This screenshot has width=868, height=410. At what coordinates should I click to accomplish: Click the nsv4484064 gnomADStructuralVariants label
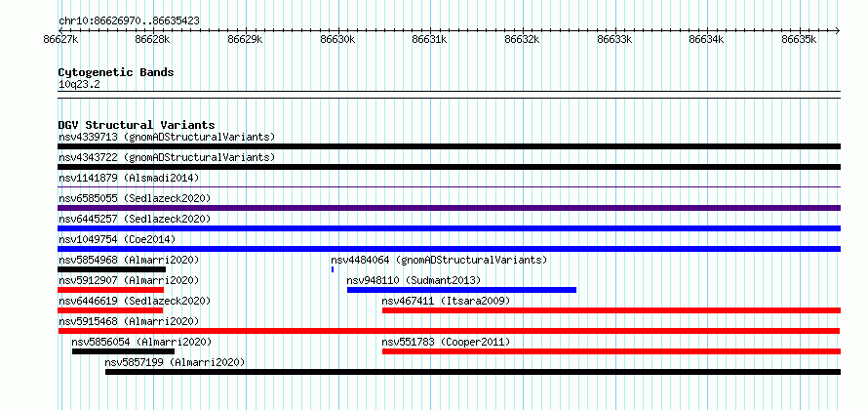point(439,260)
